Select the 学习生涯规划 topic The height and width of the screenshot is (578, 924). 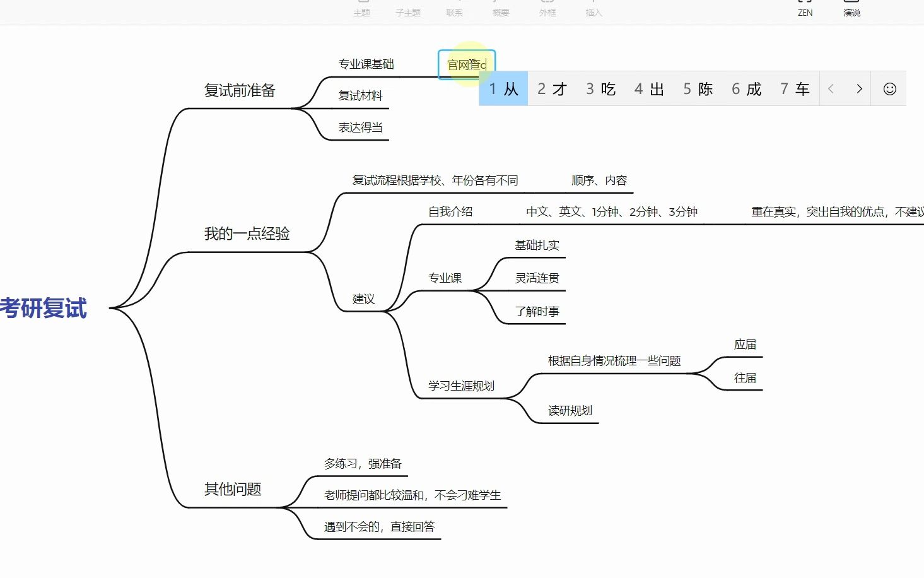coord(461,386)
